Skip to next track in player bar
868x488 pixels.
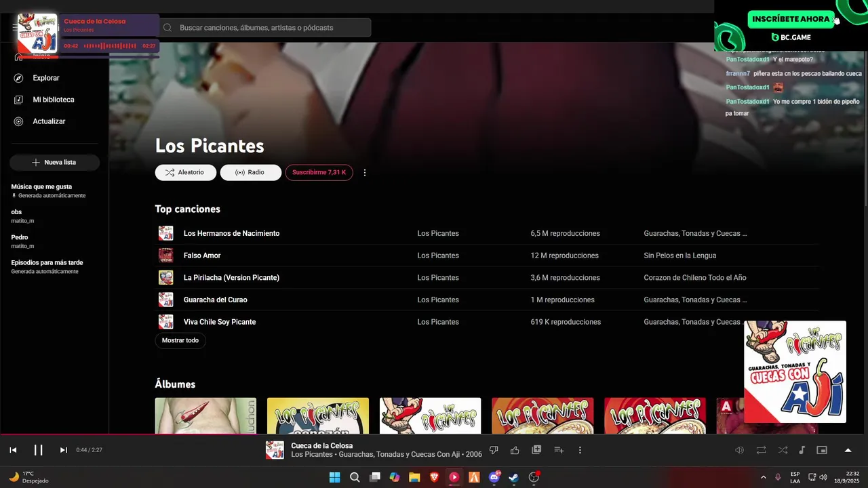(x=63, y=450)
